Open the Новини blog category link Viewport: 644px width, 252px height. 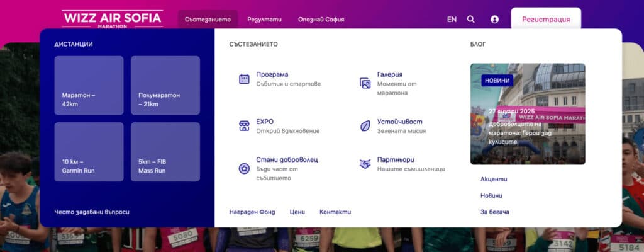(x=491, y=195)
